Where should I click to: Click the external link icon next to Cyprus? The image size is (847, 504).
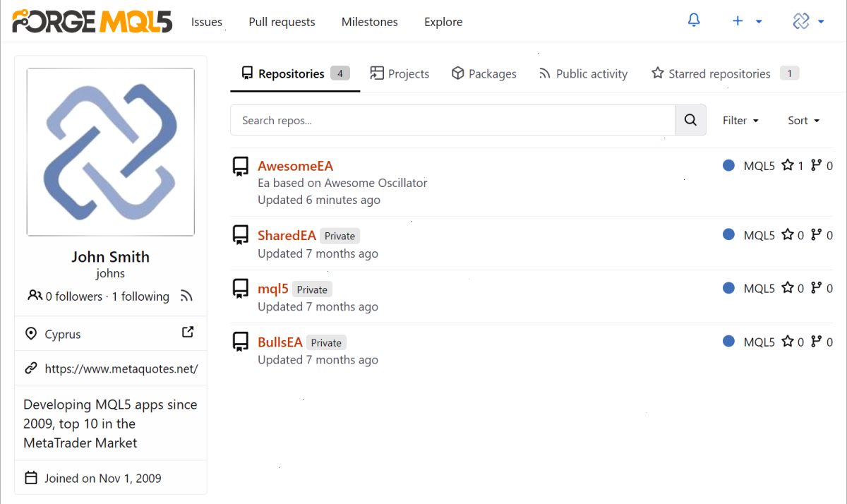pos(188,332)
